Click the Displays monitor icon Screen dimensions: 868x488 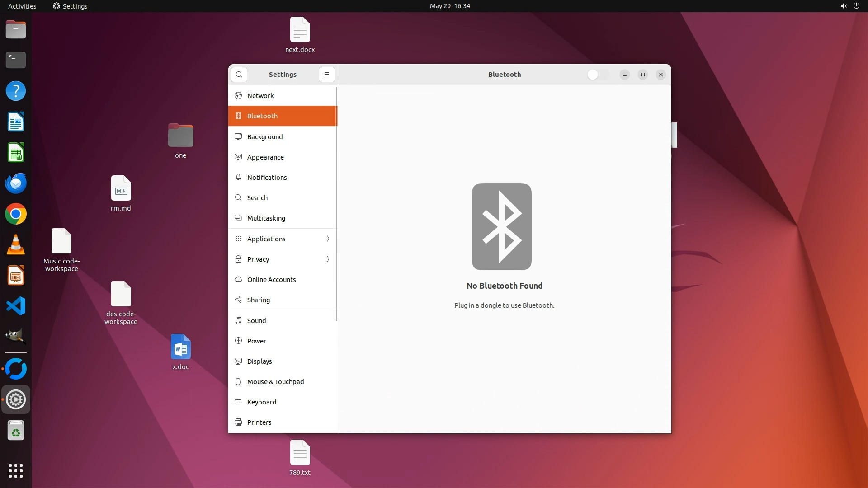238,361
